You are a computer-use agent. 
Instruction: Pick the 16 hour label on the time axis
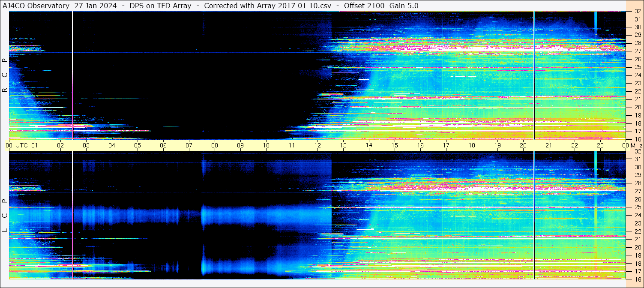[420, 145]
